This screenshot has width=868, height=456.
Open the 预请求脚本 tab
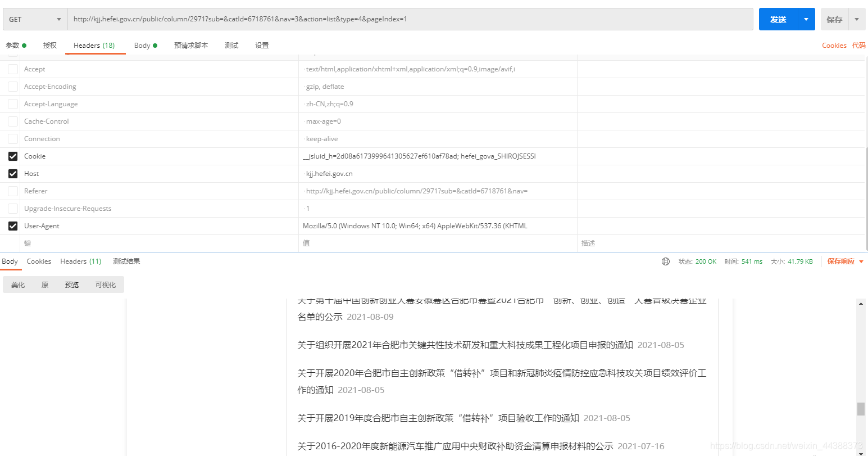(x=191, y=46)
